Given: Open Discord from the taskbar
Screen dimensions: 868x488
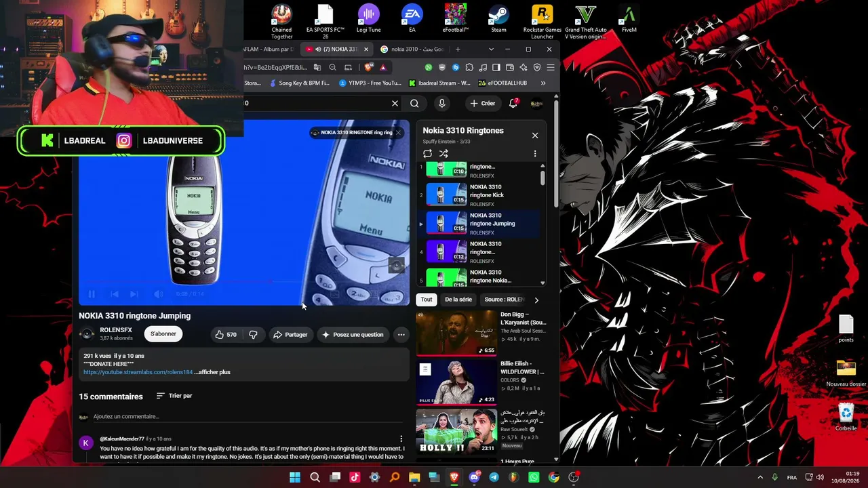Looking at the screenshot, I should 474,477.
